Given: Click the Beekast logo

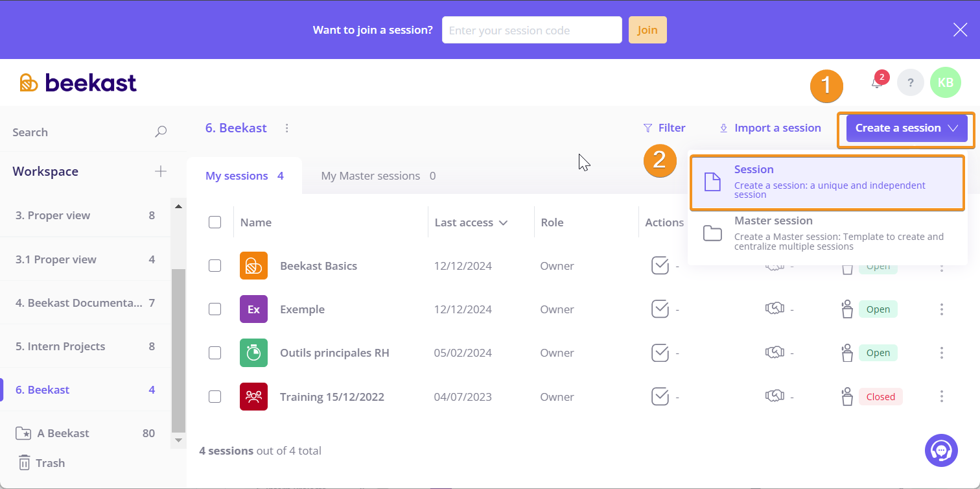Looking at the screenshot, I should click(78, 83).
